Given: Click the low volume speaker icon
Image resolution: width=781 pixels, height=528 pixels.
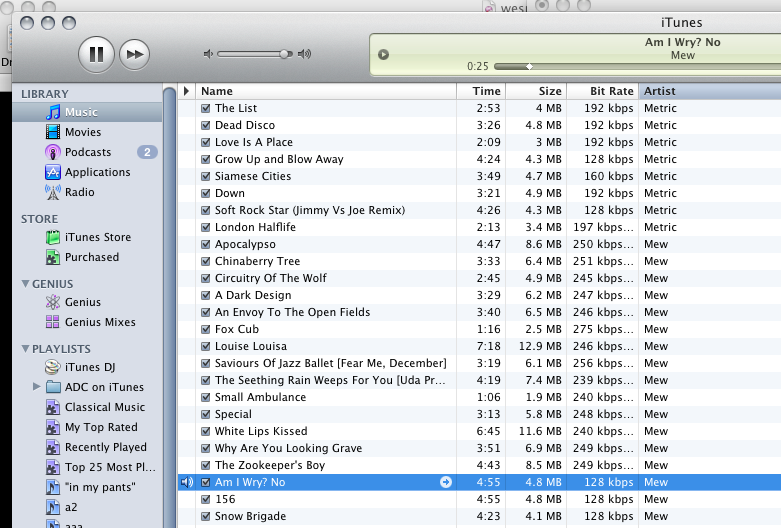Looking at the screenshot, I should (x=208, y=54).
